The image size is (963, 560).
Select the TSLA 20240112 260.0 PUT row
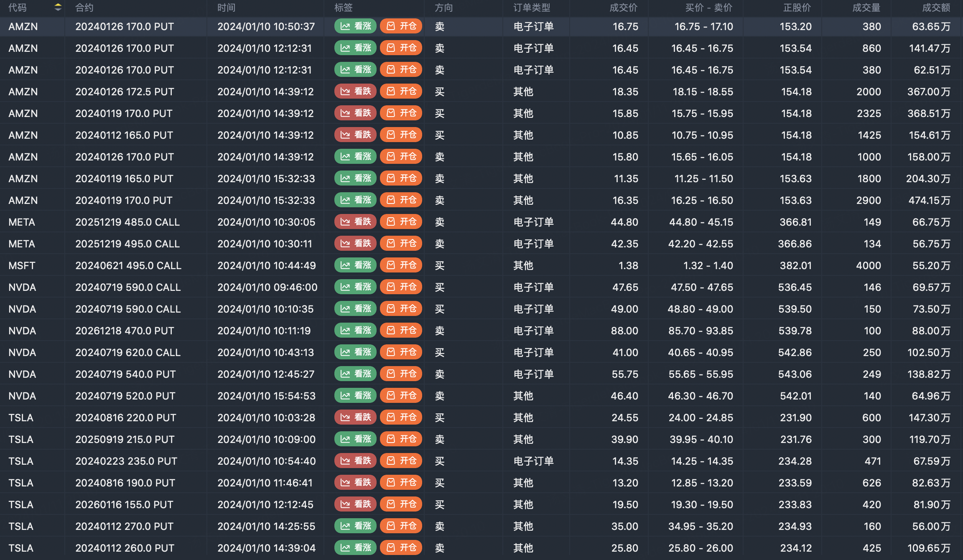(x=125, y=548)
